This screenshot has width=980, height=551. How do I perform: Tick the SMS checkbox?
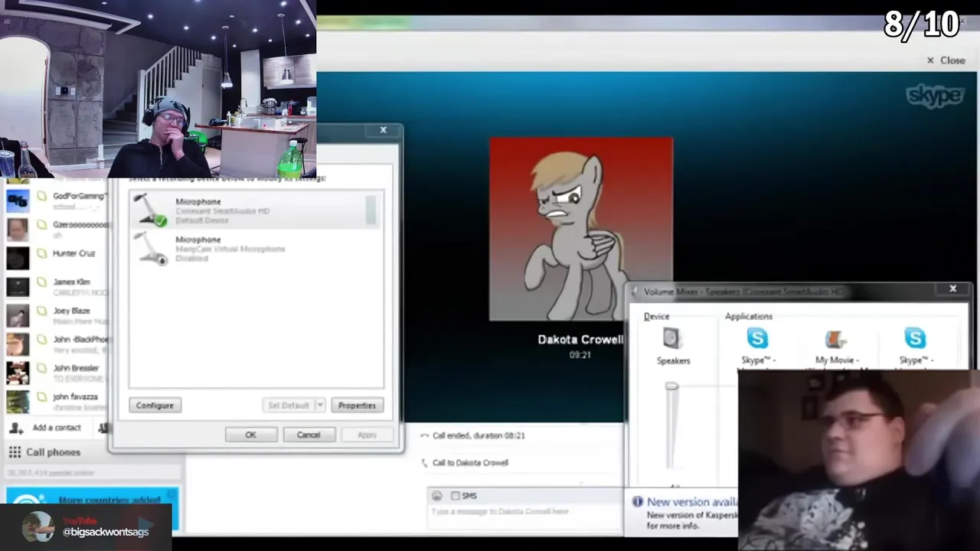coord(456,496)
